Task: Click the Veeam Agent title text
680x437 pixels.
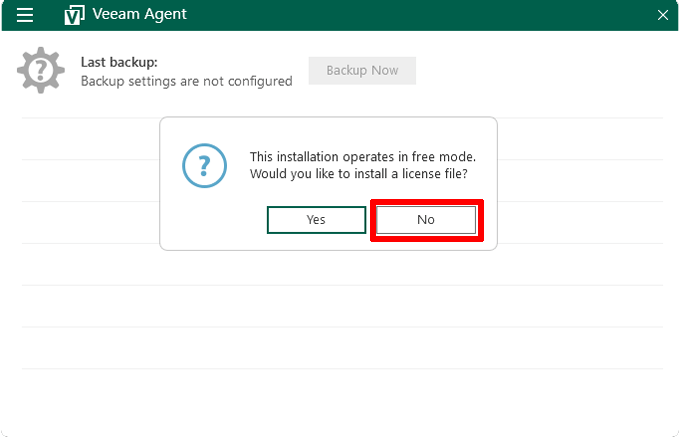Action: pyautogui.click(x=139, y=14)
